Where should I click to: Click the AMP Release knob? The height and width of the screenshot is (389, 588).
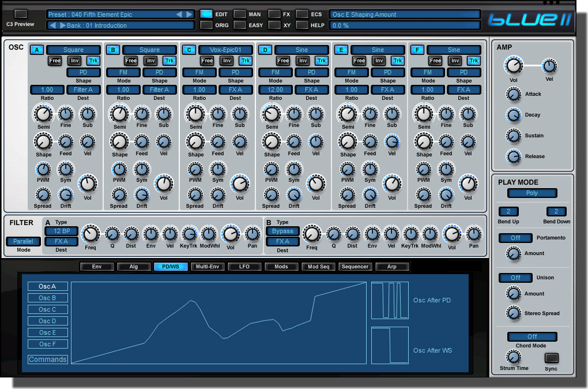point(514,156)
